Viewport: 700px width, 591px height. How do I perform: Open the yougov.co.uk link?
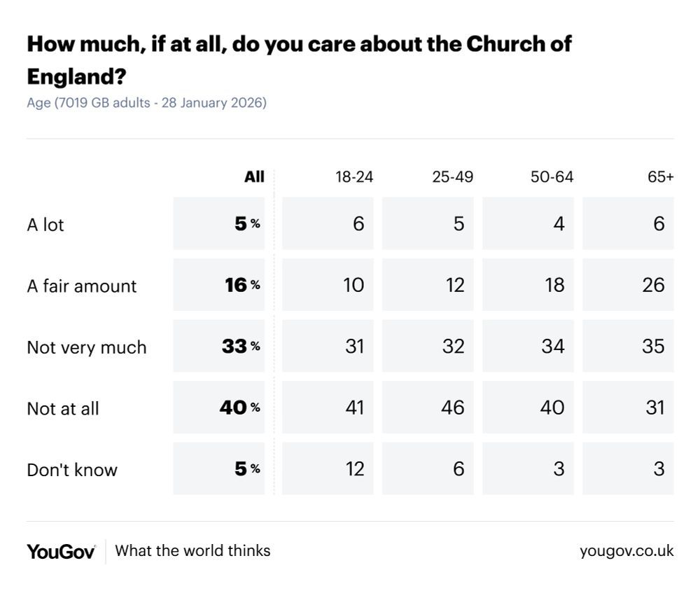click(x=626, y=551)
